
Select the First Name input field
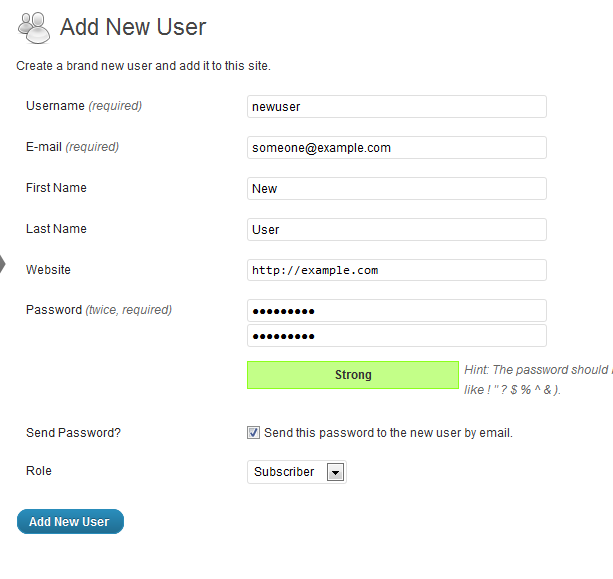tap(396, 188)
